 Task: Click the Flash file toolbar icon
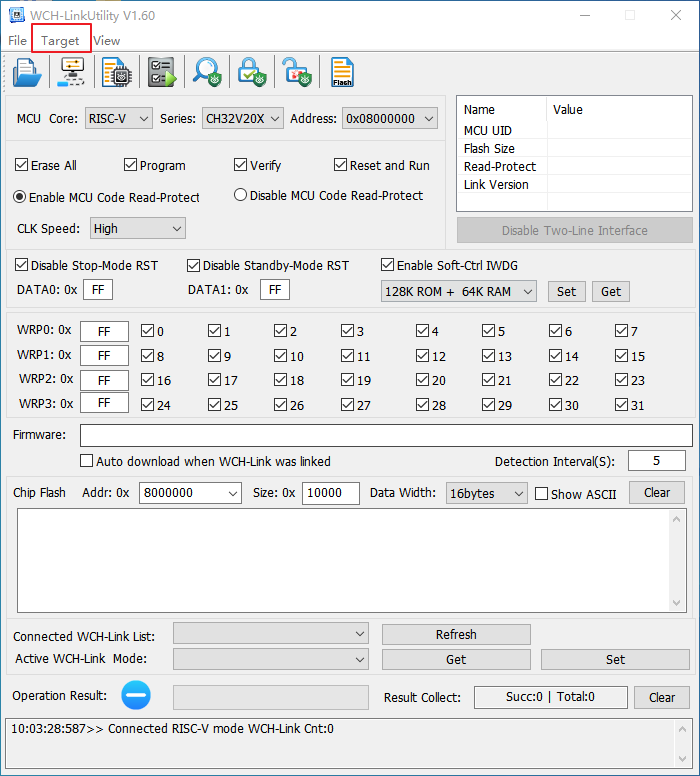(x=342, y=73)
